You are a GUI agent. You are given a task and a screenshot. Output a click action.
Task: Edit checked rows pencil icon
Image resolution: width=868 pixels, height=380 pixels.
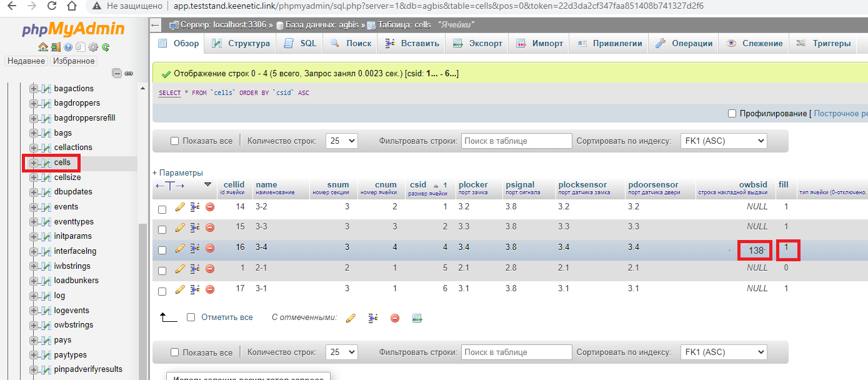[351, 318]
